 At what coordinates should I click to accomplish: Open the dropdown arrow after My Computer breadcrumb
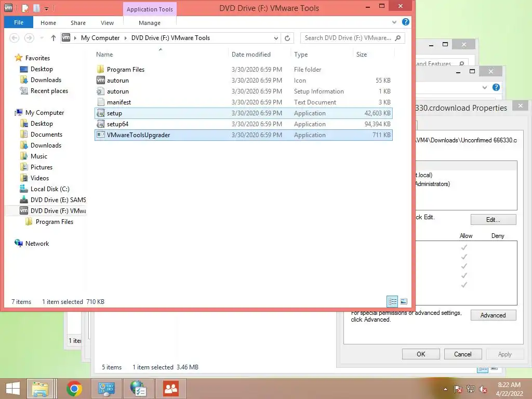(x=125, y=38)
